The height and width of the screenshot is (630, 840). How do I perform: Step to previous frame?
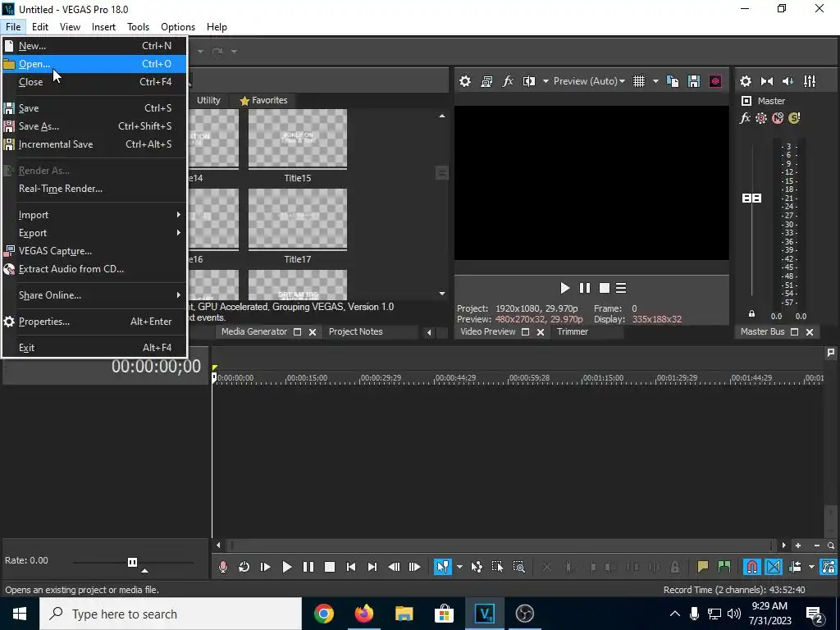point(394,567)
